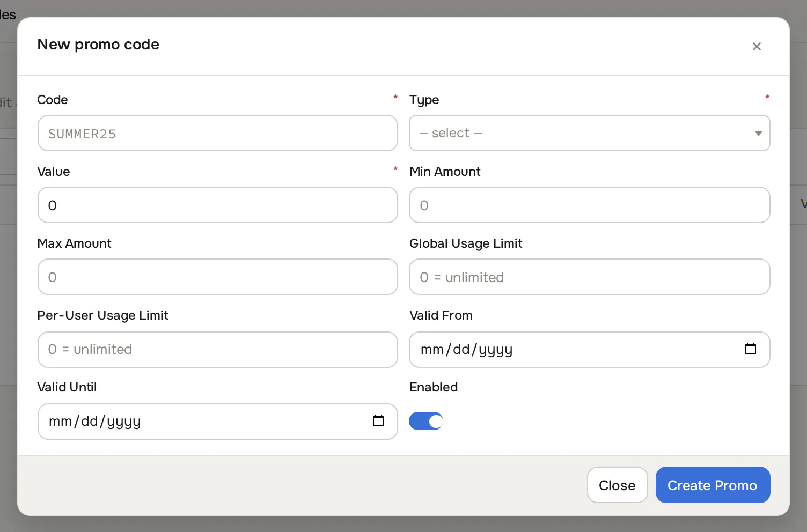Click the Valid Until label
807x532 pixels.
[67, 387]
